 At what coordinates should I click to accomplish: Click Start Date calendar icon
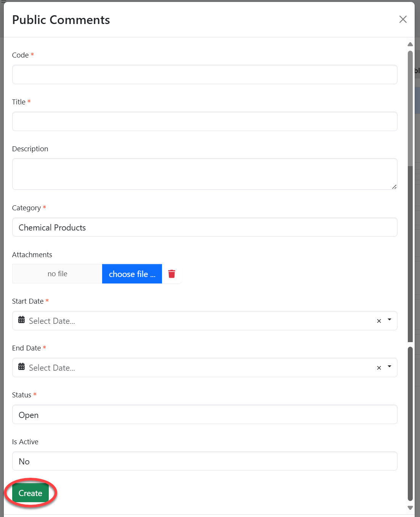click(22, 320)
